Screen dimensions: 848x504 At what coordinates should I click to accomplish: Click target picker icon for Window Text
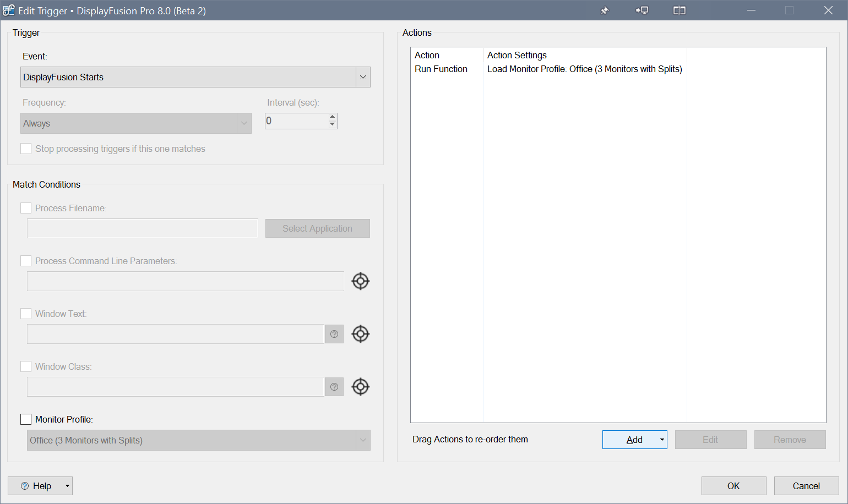point(361,334)
